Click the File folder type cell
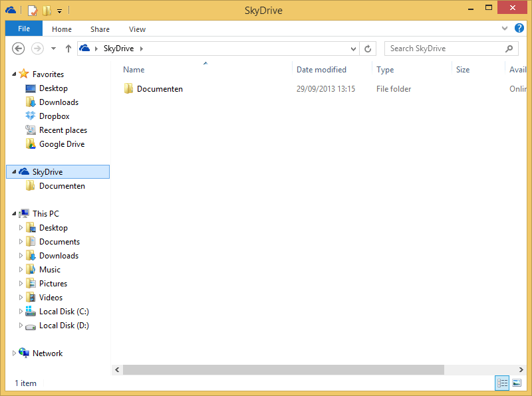Screen dimensions: 532x396 [394, 89]
